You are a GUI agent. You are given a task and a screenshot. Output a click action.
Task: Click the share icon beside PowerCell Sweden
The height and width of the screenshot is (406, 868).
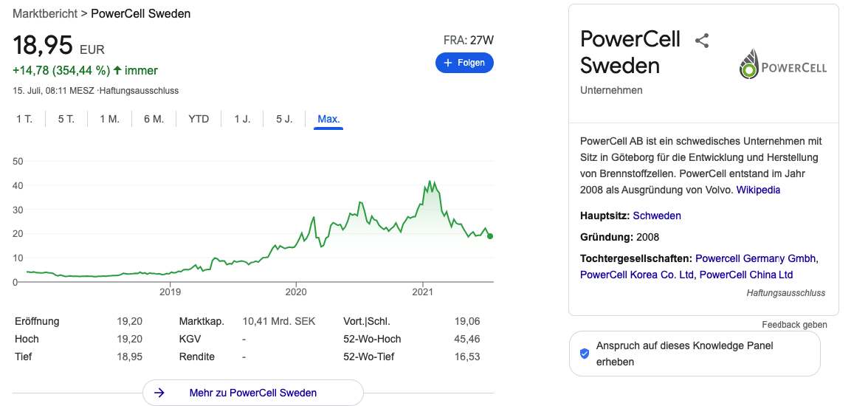coord(702,41)
